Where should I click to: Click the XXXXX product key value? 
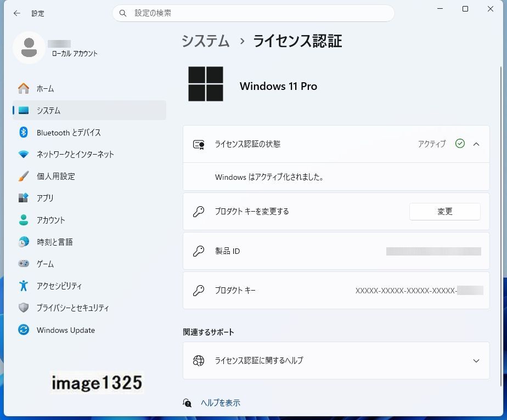pos(406,291)
